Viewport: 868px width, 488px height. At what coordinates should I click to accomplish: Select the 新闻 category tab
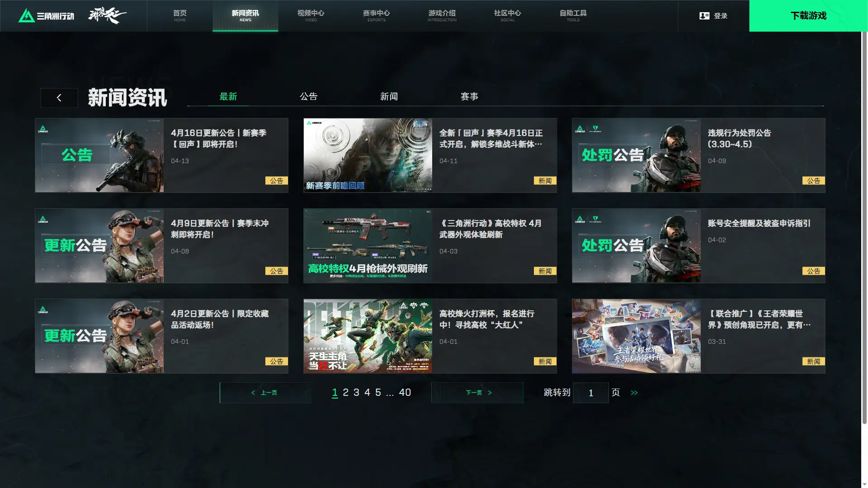pos(389,96)
